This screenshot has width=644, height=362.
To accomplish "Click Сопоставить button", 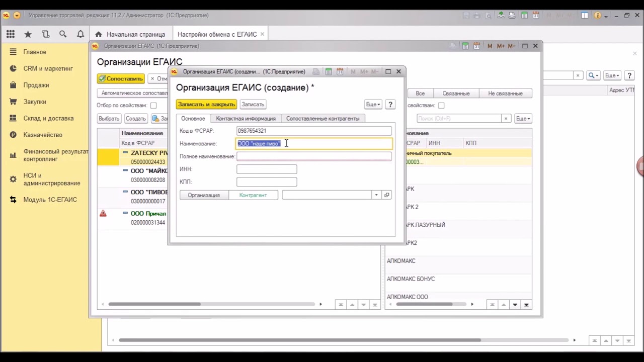I will (121, 78).
